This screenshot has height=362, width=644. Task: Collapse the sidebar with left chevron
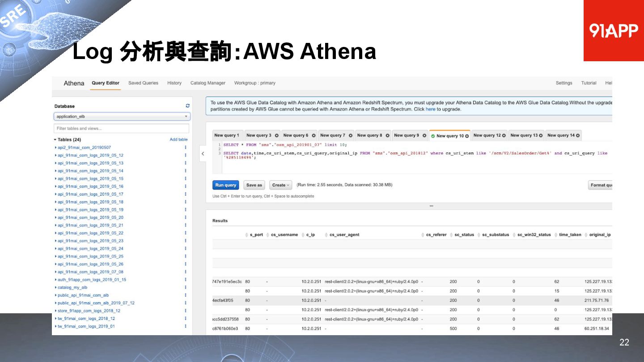pos(203,153)
